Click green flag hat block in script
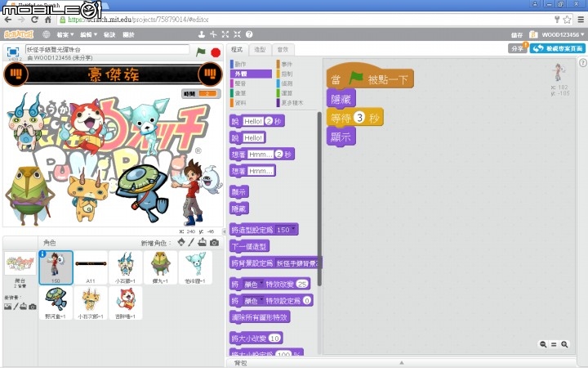Screen dimensions: 588x368 [370, 78]
